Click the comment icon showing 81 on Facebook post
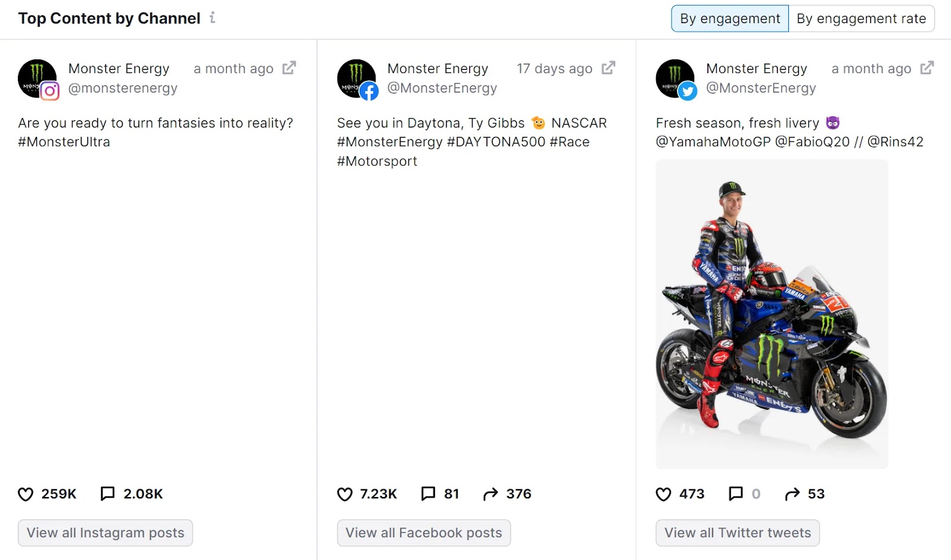 point(428,493)
